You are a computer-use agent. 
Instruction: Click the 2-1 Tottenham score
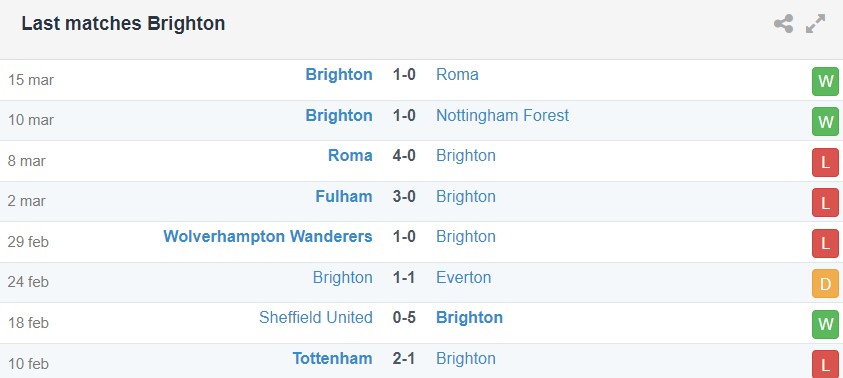pyautogui.click(x=404, y=358)
